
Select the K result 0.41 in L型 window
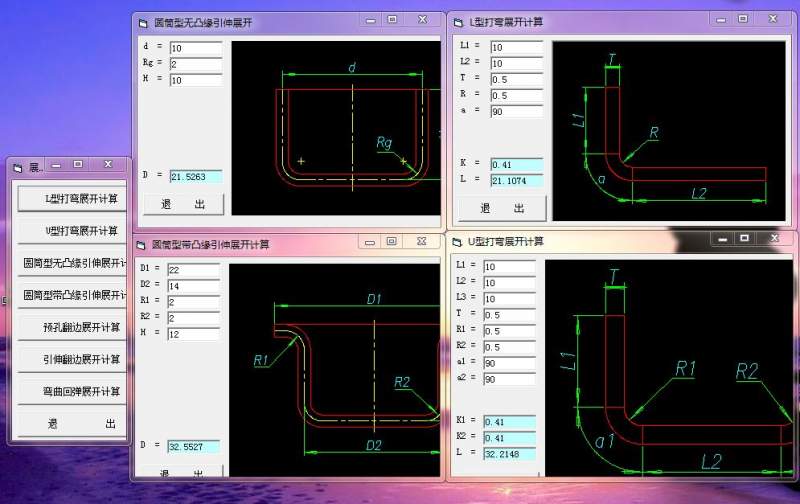(517, 164)
